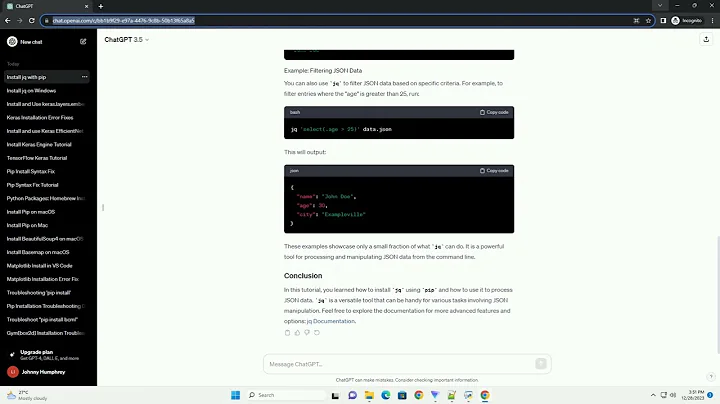Screen dimensions: 720x404
Task: Click the help question mark icon
Action: click(x=711, y=376)
